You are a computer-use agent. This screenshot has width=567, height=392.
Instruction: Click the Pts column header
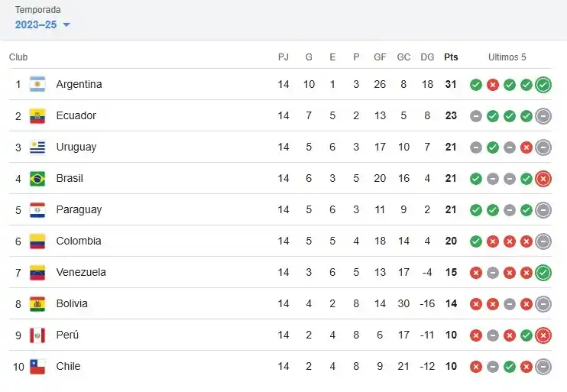click(x=451, y=57)
